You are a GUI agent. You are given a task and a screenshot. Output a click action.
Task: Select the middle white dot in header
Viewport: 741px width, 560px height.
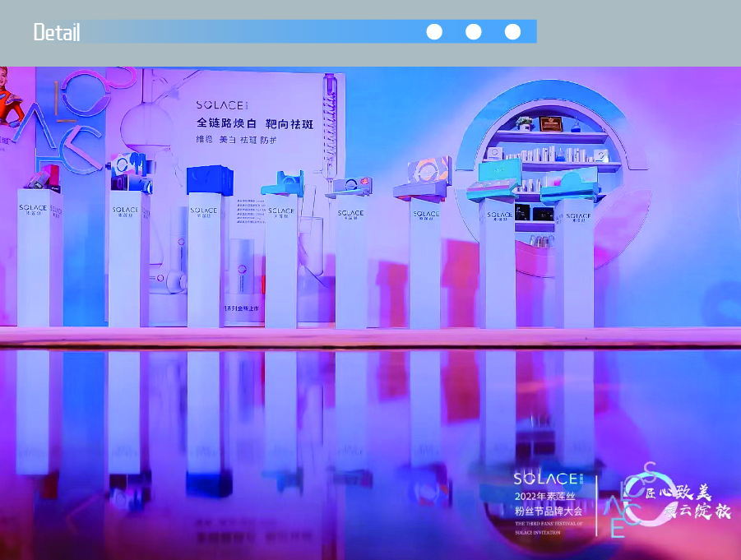click(x=474, y=32)
